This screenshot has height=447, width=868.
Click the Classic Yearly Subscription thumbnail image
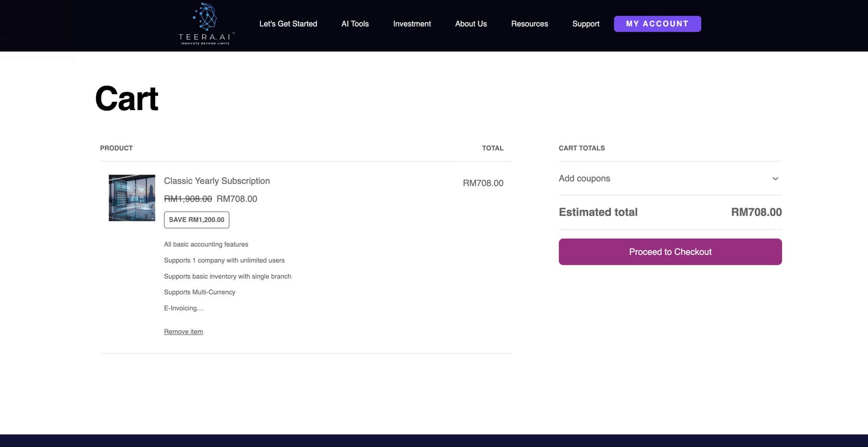[132, 198]
